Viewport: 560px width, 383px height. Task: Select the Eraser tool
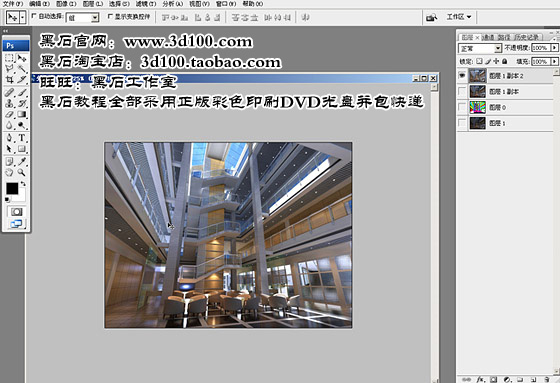tap(10, 114)
